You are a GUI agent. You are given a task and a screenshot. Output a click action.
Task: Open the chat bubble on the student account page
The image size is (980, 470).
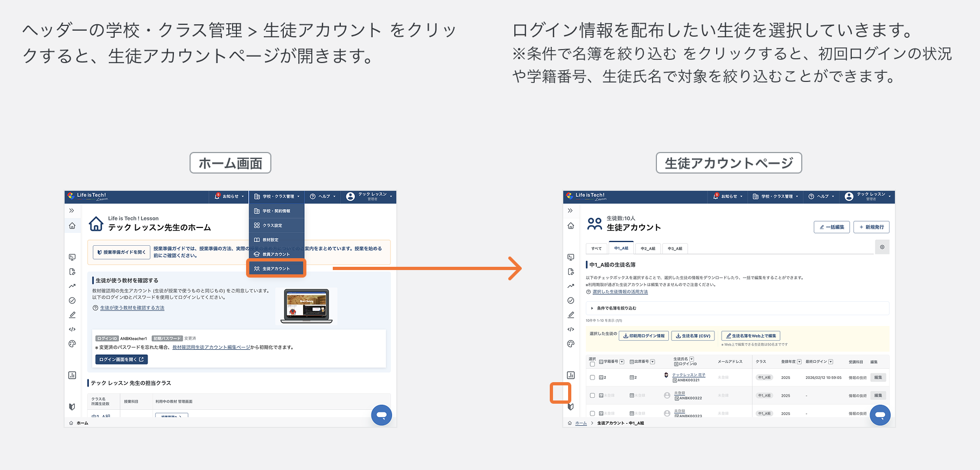pyautogui.click(x=880, y=415)
